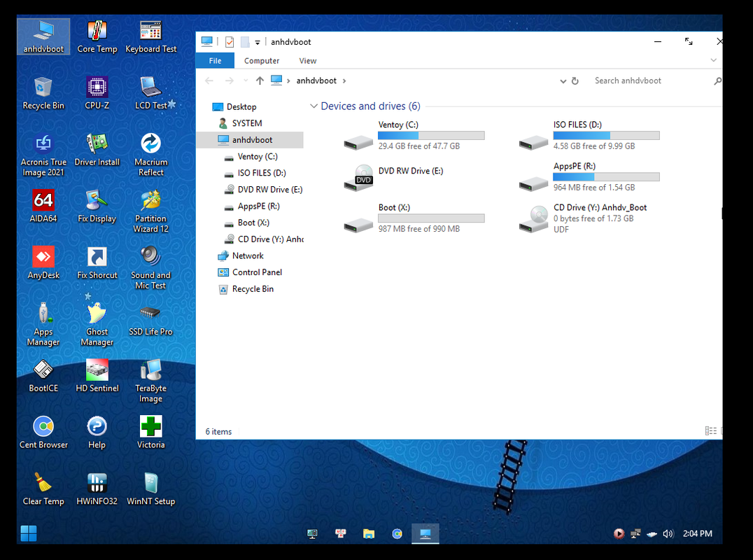
Task: Click the volume speaker tray icon
Action: [668, 533]
